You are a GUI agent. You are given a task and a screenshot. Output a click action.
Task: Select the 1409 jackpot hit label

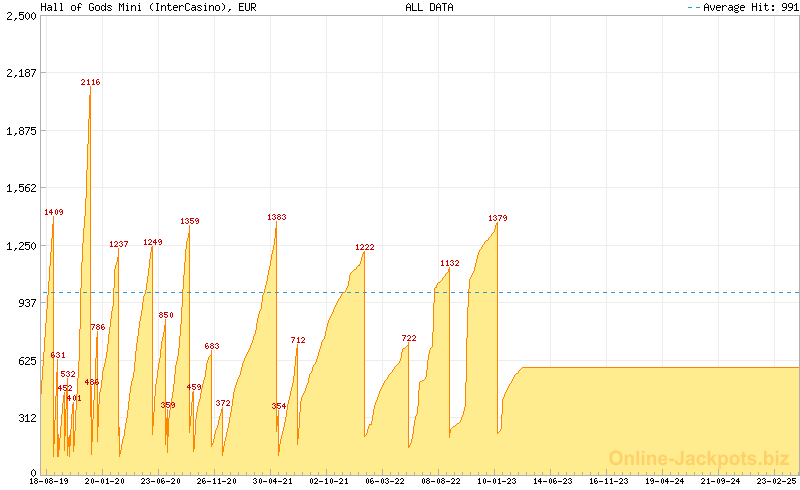[54, 212]
